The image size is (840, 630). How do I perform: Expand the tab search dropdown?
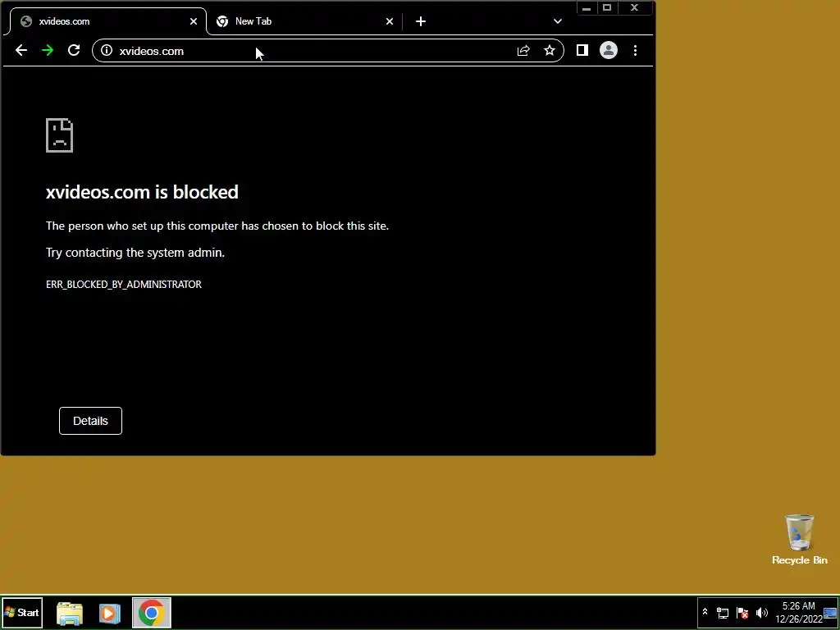558,21
